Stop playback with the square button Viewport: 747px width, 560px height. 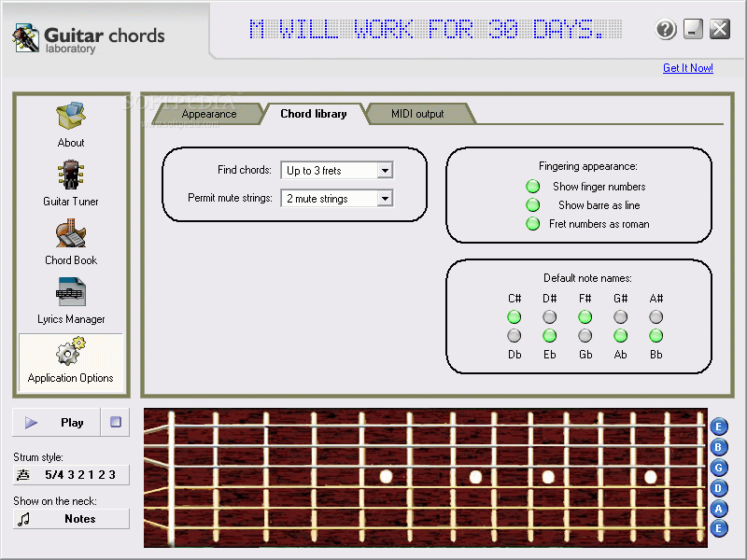115,422
